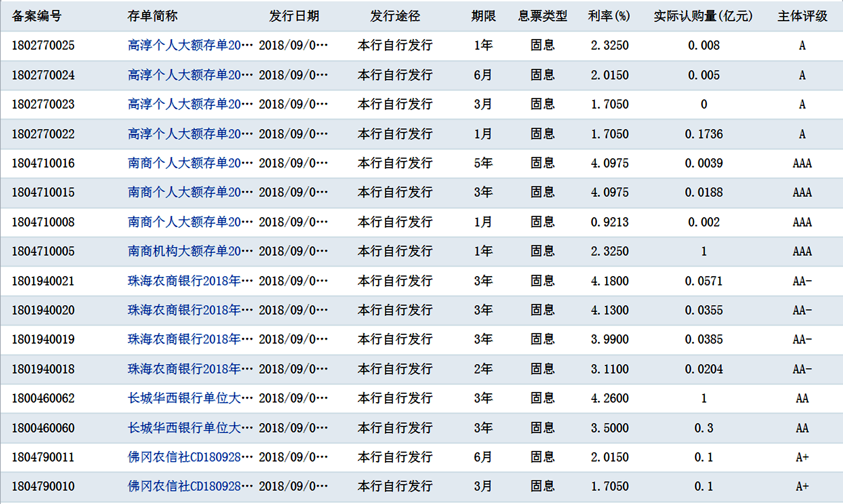This screenshot has height=504, width=843.
Task: Click the subscription amount 0.0204
Action: (704, 369)
